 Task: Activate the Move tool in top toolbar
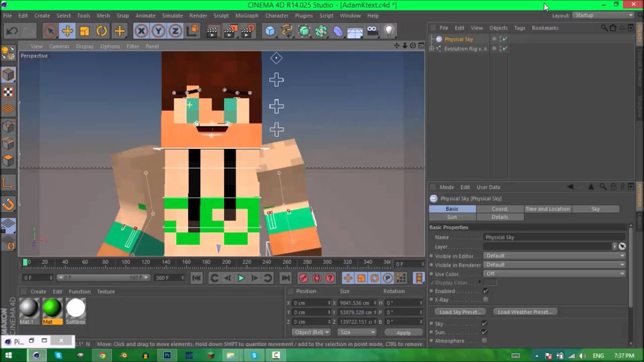click(x=67, y=31)
